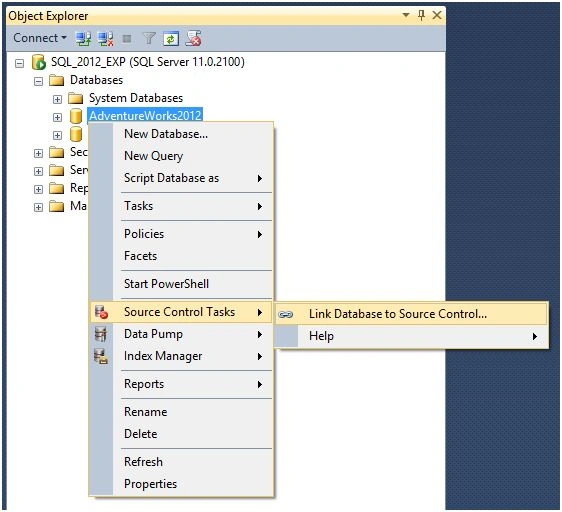The height and width of the screenshot is (512, 562).
Task: Toggle the Object Explorer auto-hide pin
Action: point(422,15)
